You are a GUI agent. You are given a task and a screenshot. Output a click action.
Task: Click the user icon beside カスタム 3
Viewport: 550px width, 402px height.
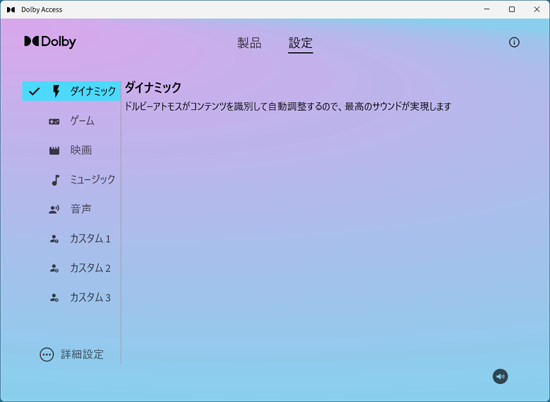point(54,298)
